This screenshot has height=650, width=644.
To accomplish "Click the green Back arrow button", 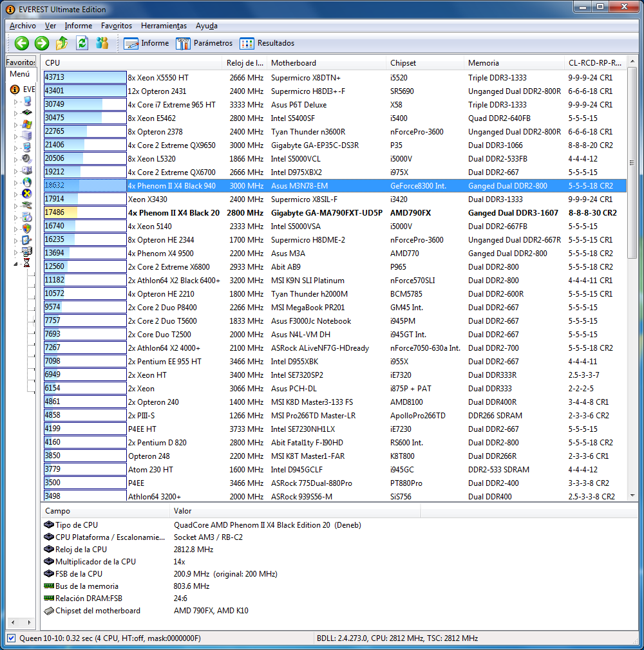I will pos(22,43).
